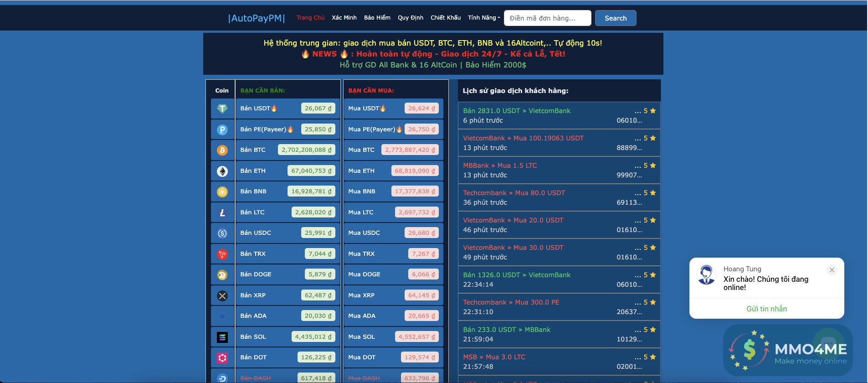This screenshot has width=868, height=383.
Task: Choose Mua SOL buy row
Action: click(394, 337)
